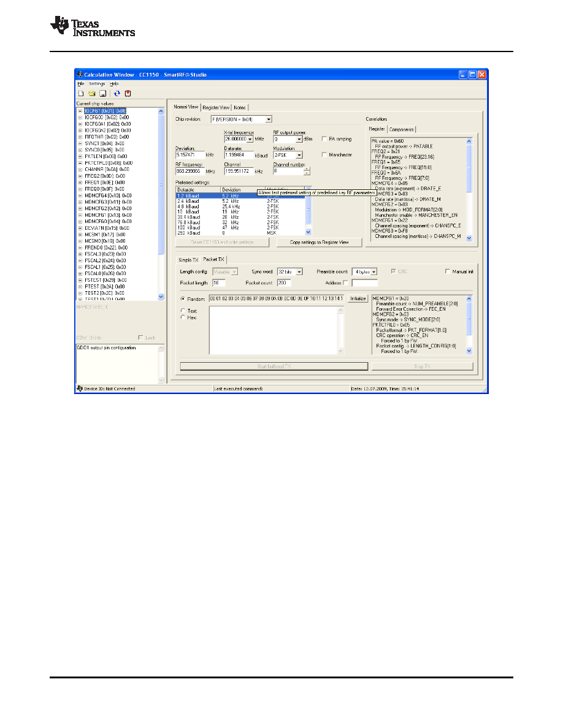Click the Save disk toolbar icon

[x=102, y=93]
